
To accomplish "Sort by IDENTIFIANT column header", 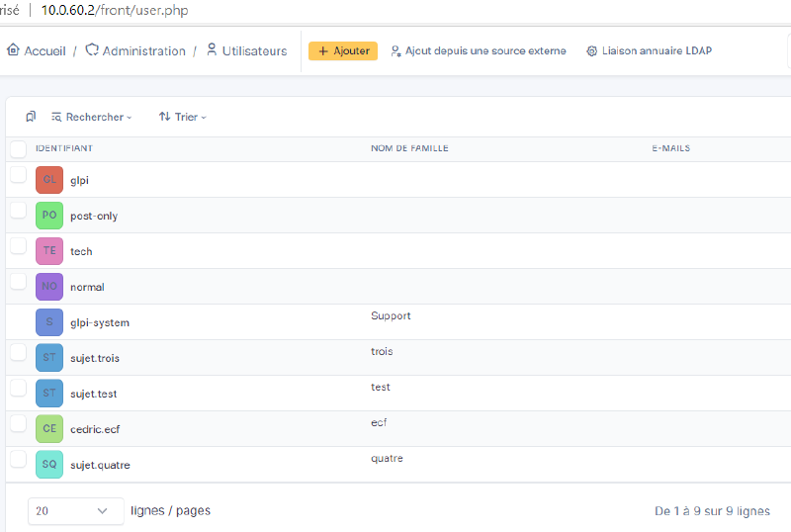I will (x=64, y=148).
